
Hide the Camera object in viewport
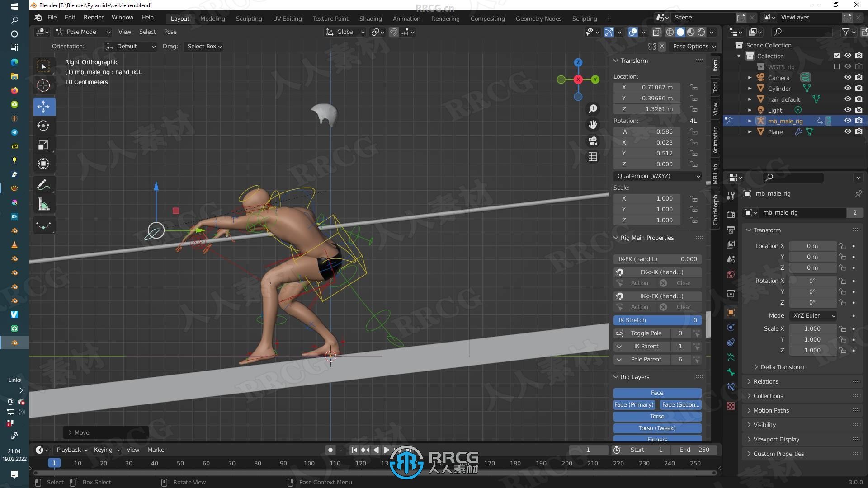[848, 78]
